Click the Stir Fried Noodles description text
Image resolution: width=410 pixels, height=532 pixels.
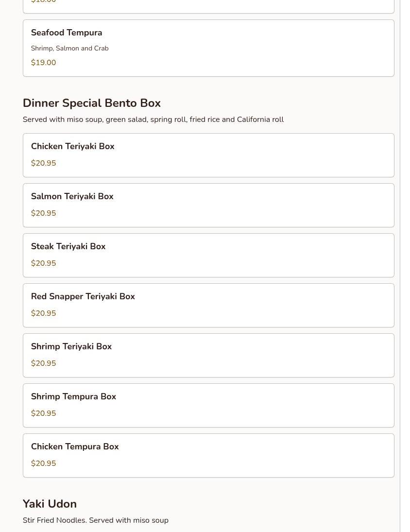click(95, 520)
